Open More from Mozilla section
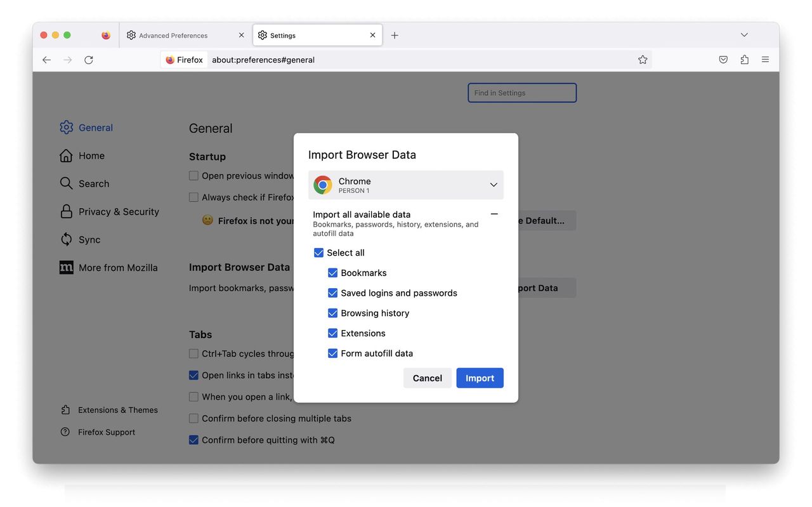 [66, 267]
